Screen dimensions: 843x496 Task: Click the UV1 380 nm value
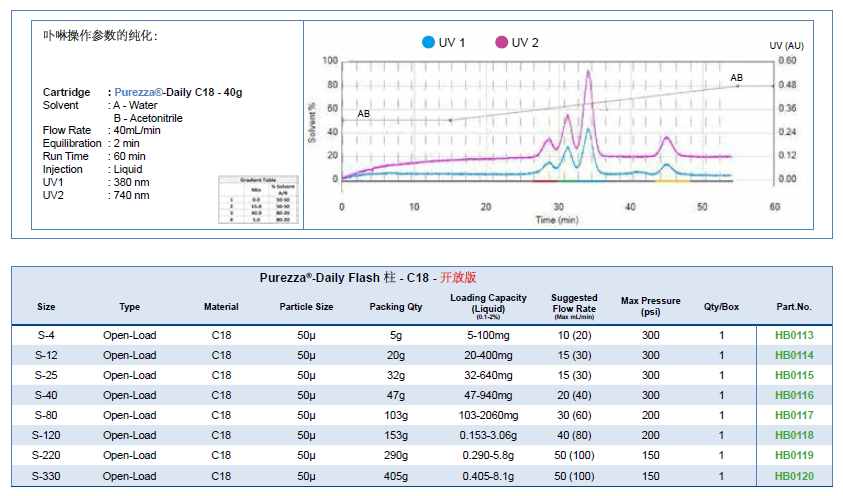(x=131, y=182)
